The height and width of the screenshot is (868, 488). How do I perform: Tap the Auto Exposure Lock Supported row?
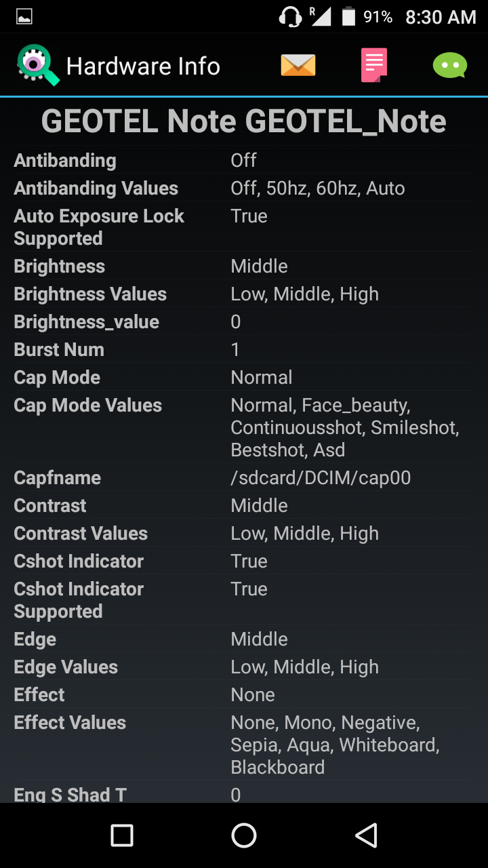(244, 227)
